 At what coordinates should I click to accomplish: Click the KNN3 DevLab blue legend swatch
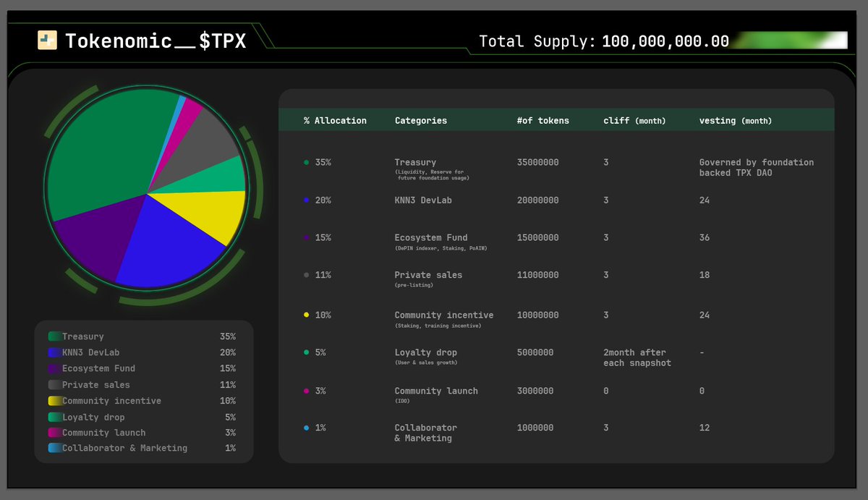54,352
